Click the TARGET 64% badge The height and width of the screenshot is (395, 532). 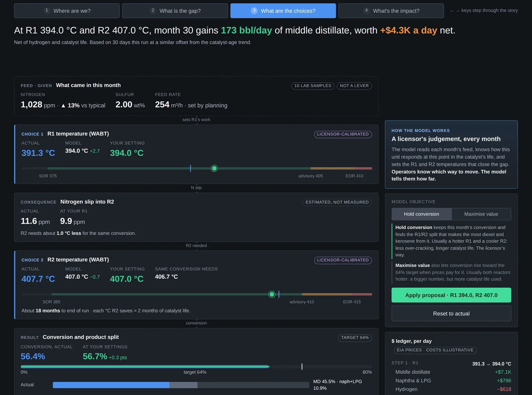coord(355,338)
